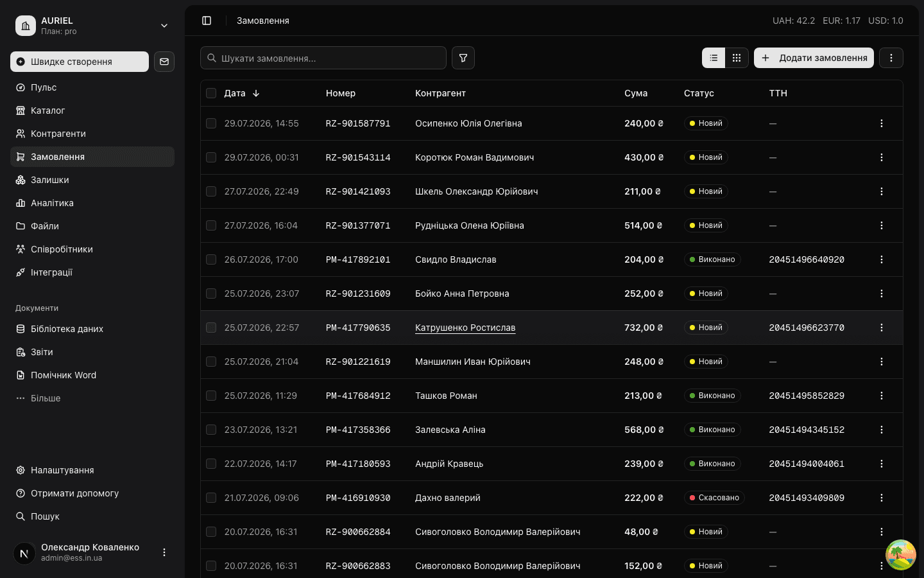Expand the AURIEL workspace switcher chevron
The image size is (924, 578).
[164, 26]
